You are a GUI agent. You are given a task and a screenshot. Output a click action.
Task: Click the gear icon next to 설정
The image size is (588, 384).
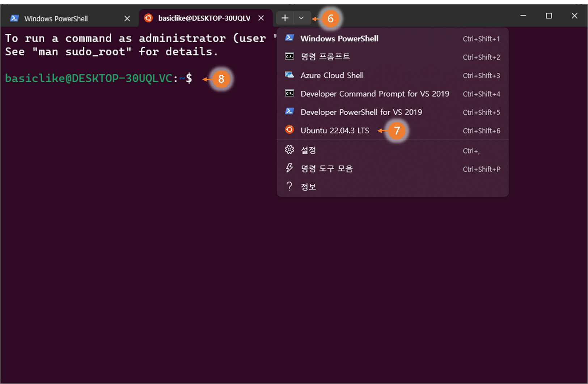click(289, 149)
